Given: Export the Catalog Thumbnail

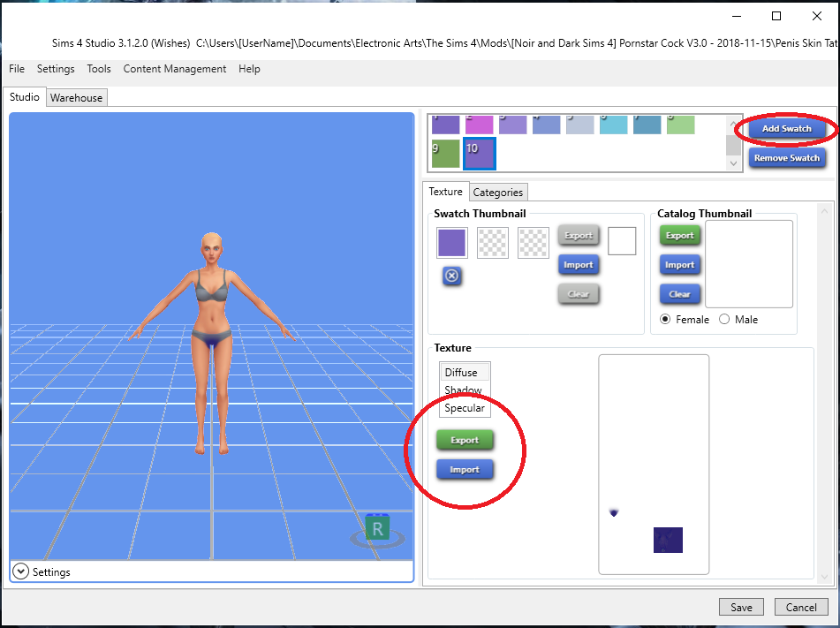Looking at the screenshot, I should [x=680, y=235].
